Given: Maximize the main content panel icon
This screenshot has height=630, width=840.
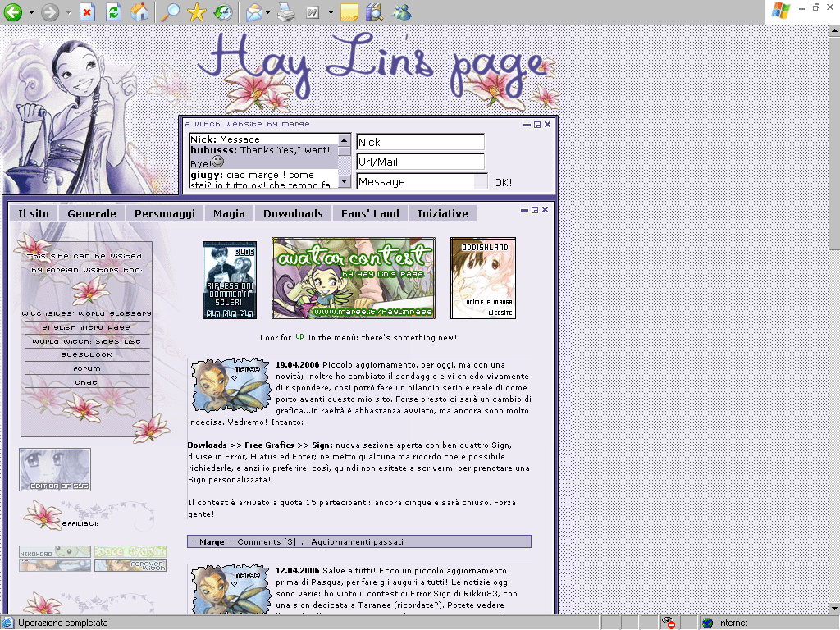Looking at the screenshot, I should pyautogui.click(x=535, y=210).
